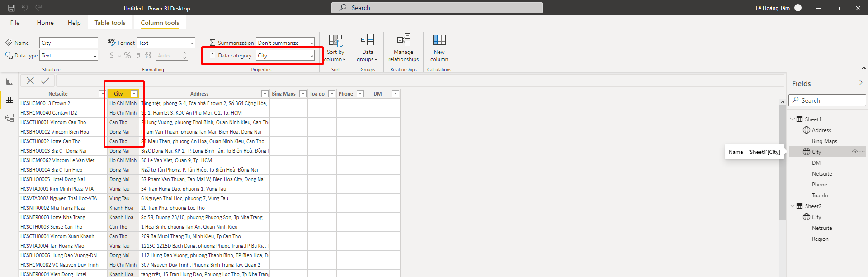868x277 pixels.
Task: Collapse Sheet1 table in Fields
Action: (x=793, y=119)
